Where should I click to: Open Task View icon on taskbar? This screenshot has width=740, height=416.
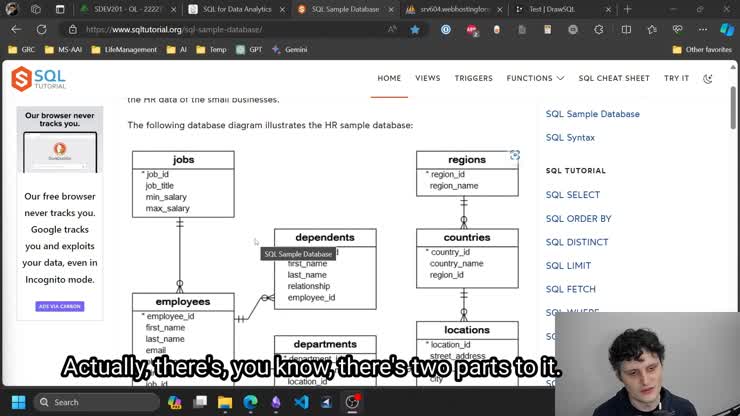click(x=200, y=402)
